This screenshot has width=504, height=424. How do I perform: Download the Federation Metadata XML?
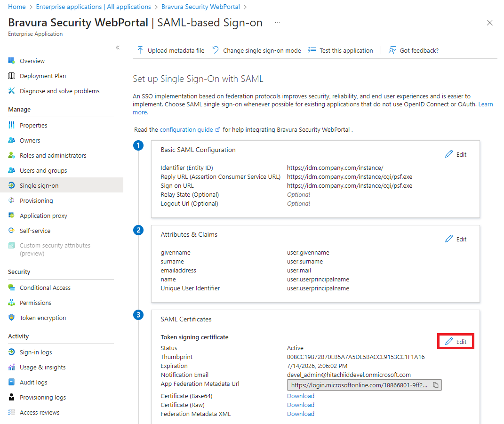tap(301, 414)
